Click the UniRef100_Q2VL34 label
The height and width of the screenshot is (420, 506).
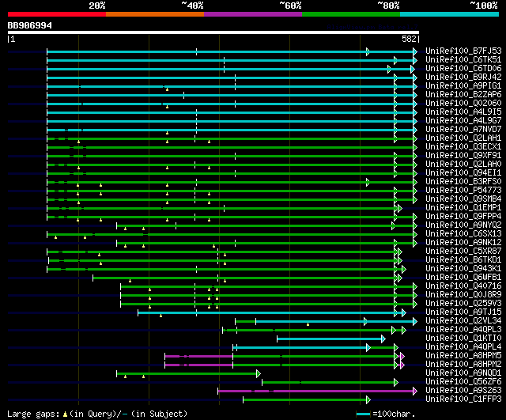point(463,321)
